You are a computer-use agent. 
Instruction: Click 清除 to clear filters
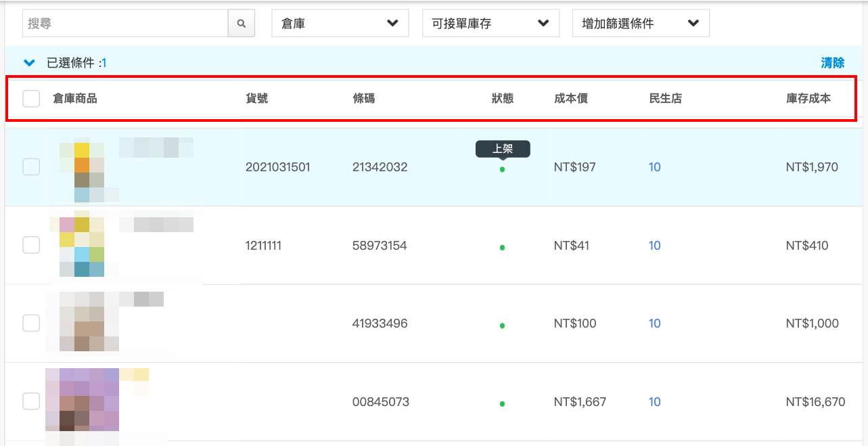point(833,63)
